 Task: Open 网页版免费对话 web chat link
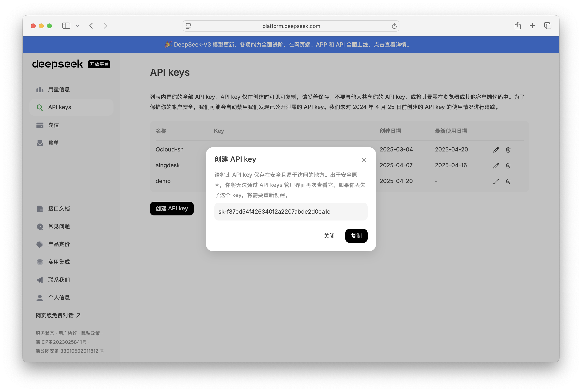[56, 315]
